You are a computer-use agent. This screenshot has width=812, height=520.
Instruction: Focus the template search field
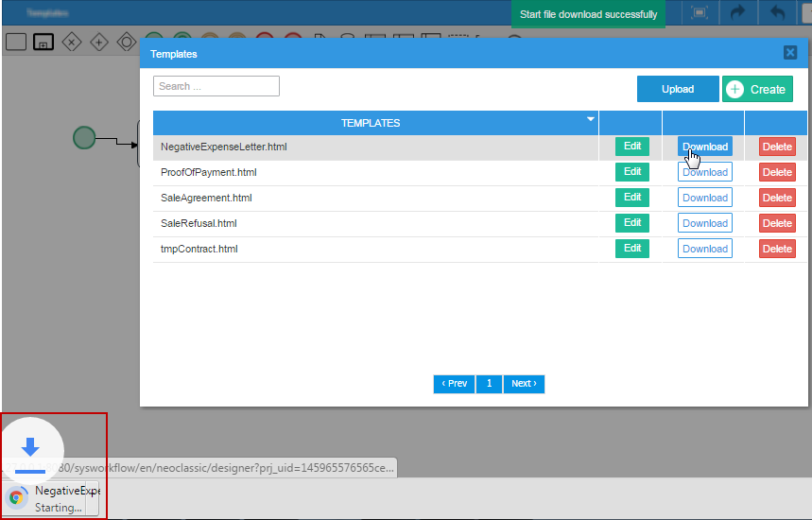click(216, 86)
